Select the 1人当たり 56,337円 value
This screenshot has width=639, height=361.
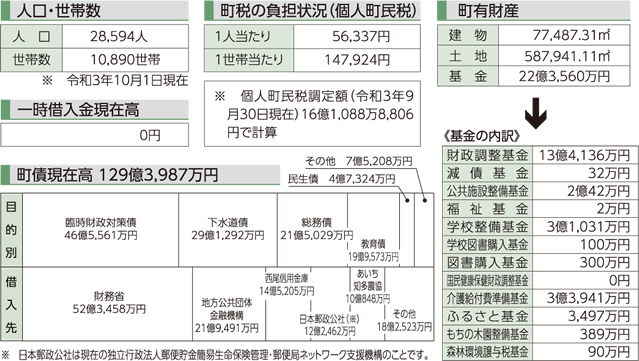pyautogui.click(x=357, y=36)
